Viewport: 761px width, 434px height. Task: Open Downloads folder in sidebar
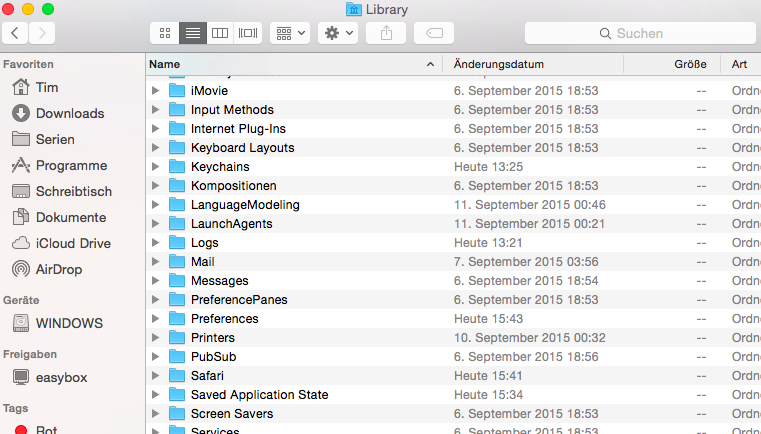69,113
